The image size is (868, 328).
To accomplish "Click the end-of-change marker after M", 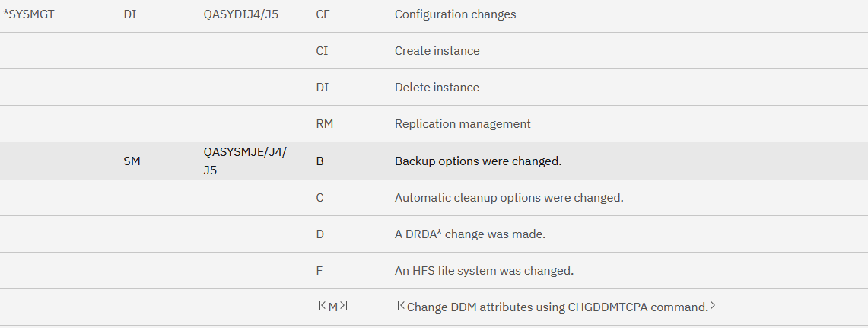I will coord(344,306).
